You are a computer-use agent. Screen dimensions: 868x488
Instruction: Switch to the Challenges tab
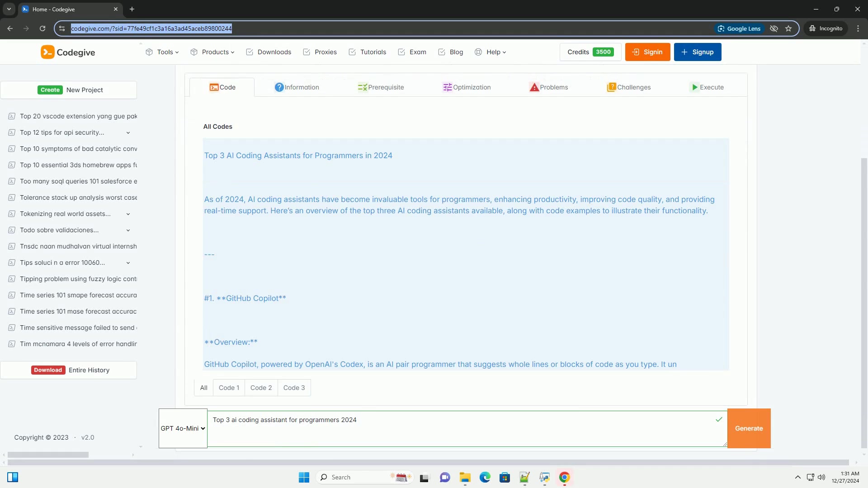click(x=629, y=87)
